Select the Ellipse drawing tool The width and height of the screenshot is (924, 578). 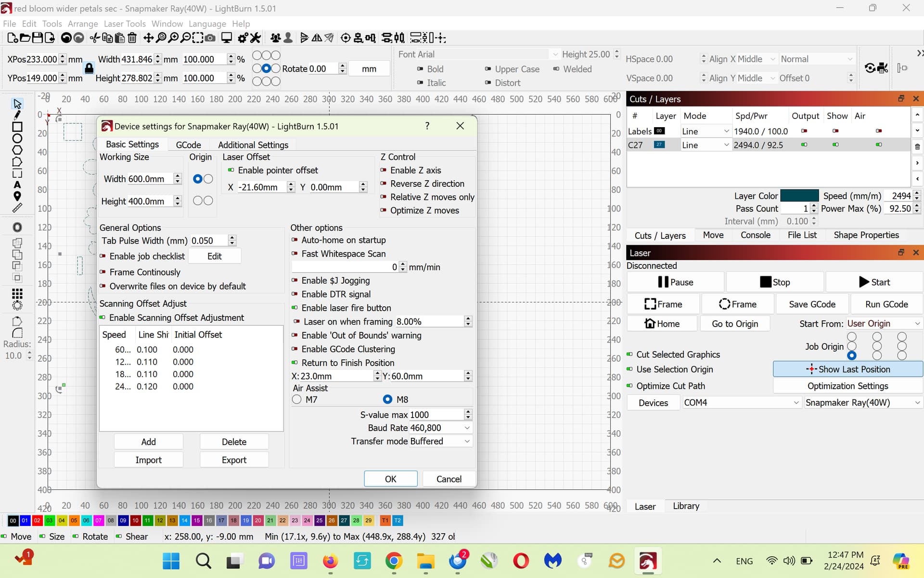(x=17, y=138)
